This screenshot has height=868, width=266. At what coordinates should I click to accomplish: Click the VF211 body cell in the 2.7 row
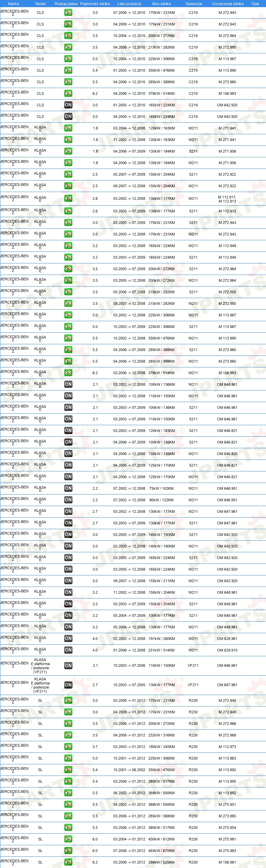(193, 685)
